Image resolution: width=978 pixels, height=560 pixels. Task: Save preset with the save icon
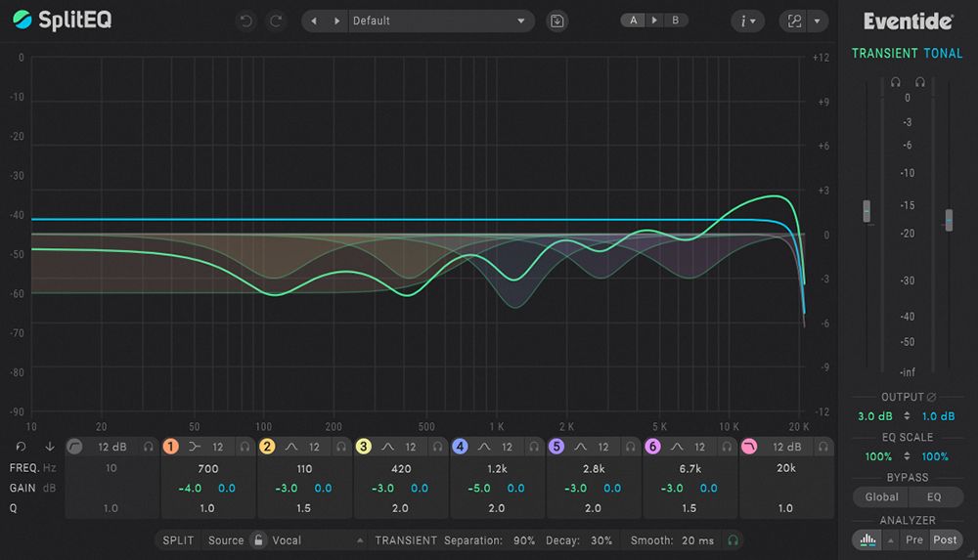(x=557, y=22)
